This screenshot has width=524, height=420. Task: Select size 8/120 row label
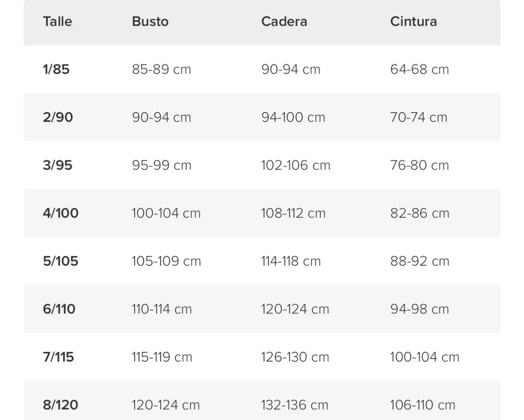pyautogui.click(x=60, y=405)
